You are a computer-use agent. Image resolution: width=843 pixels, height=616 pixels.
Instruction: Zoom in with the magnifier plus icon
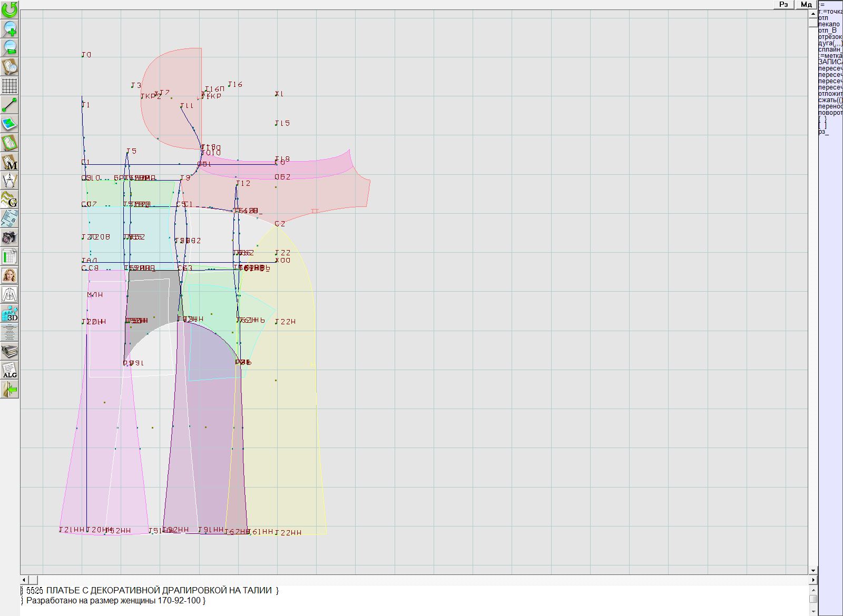[x=9, y=28]
